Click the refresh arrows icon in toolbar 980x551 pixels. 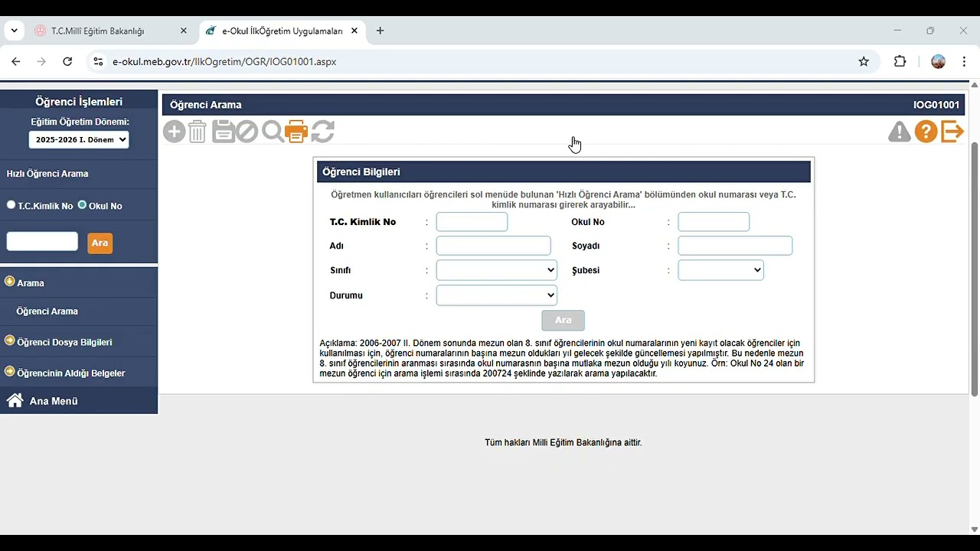[322, 132]
